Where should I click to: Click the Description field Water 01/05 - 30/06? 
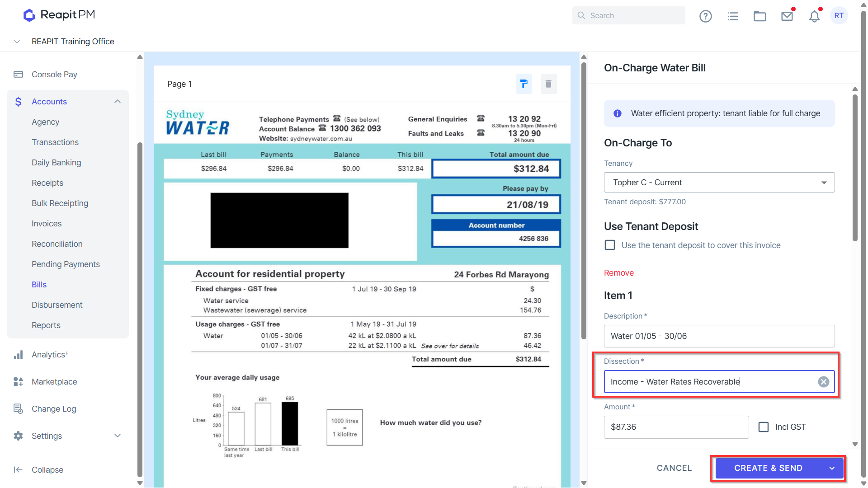719,336
